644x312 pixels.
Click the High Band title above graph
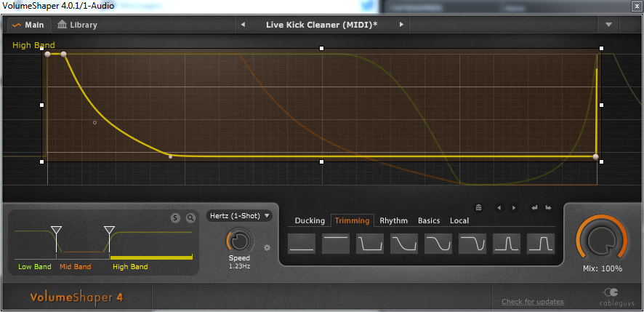click(33, 45)
